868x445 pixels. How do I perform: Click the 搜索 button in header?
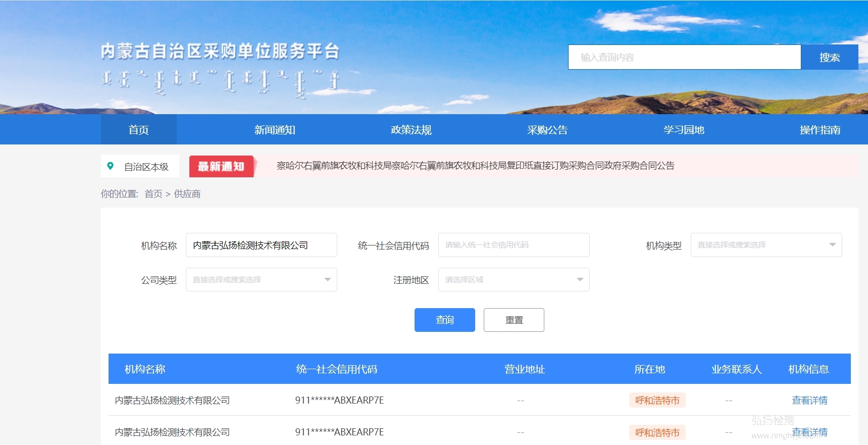829,58
